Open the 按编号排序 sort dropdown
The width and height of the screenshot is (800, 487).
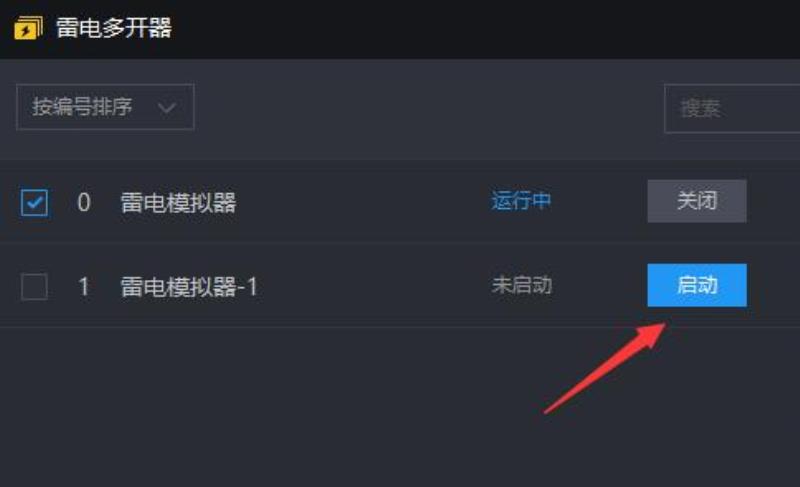coord(105,107)
